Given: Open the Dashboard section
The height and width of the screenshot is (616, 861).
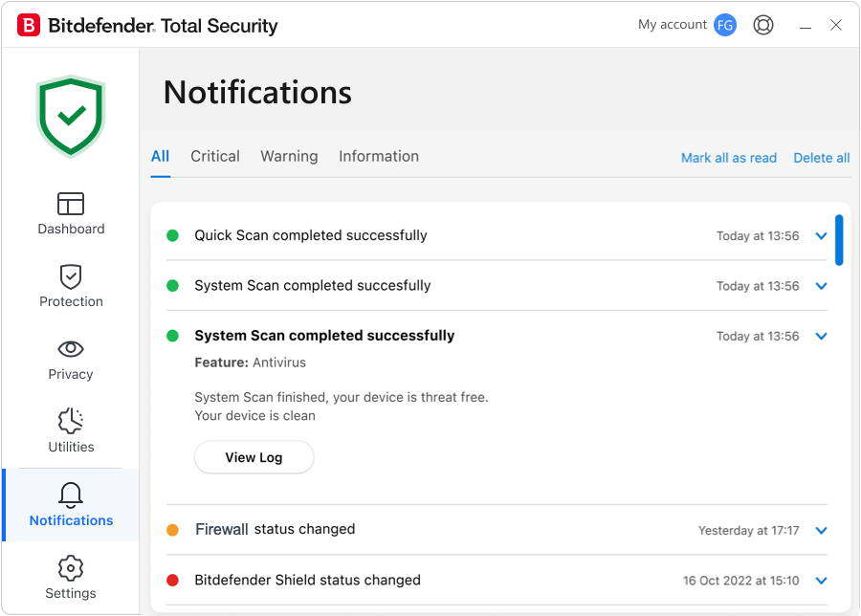Looking at the screenshot, I should (71, 213).
